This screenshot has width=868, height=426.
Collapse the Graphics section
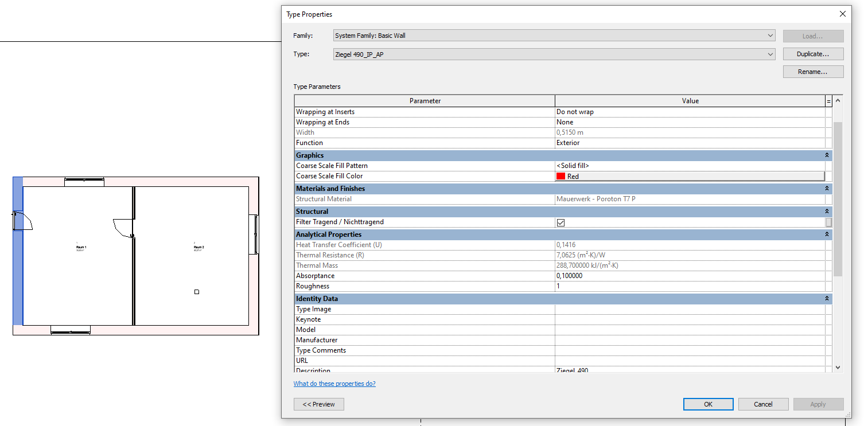[826, 155]
